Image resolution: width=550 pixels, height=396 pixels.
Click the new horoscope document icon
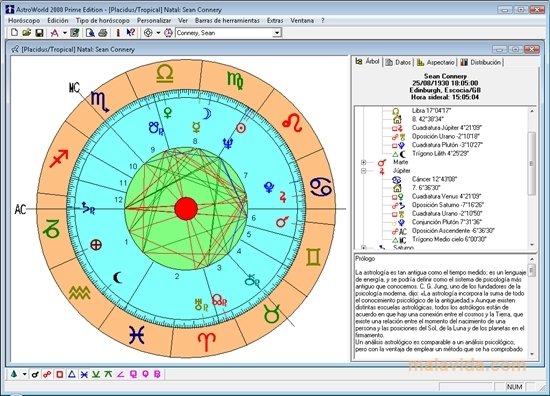click(14, 33)
